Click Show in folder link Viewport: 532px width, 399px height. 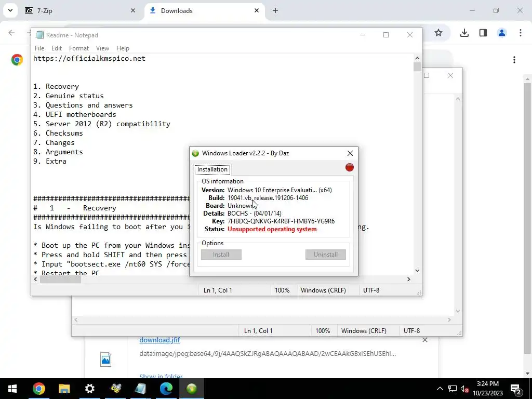[x=161, y=376]
